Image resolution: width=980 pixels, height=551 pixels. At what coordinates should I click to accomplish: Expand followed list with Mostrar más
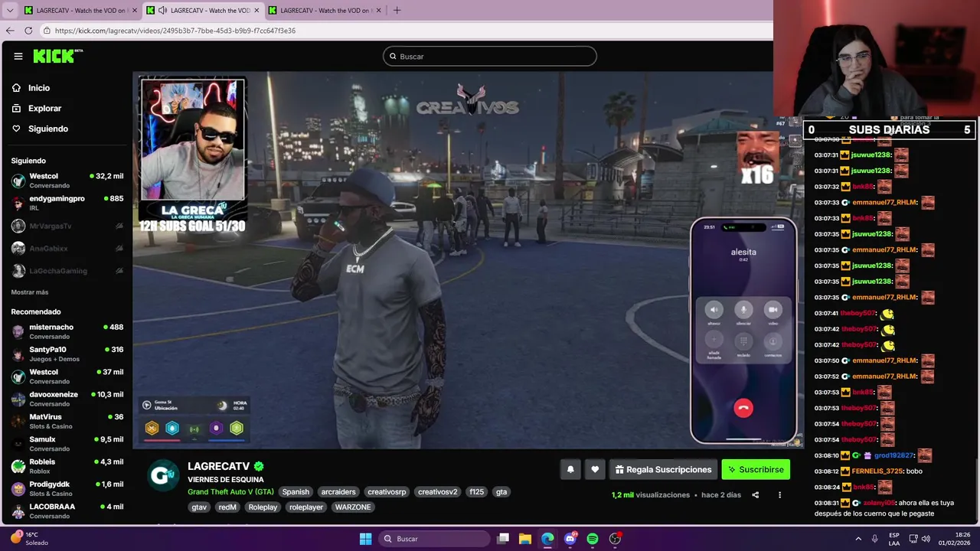[x=30, y=292]
